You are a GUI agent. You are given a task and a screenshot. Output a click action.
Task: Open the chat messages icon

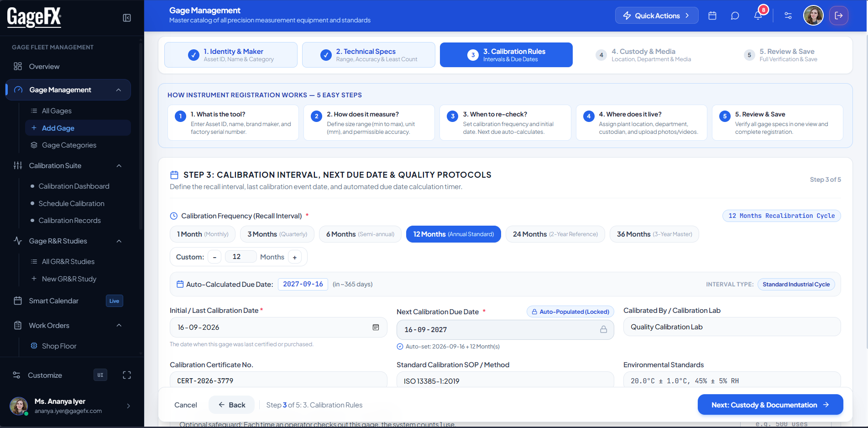click(735, 16)
